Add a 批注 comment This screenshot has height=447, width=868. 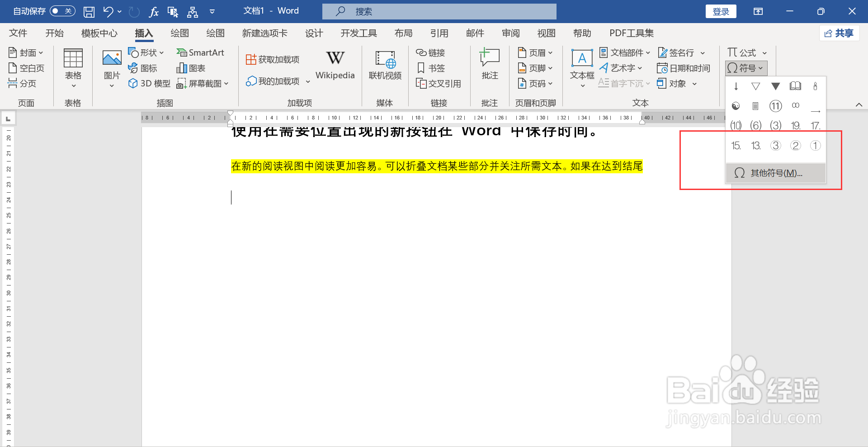[490, 65]
